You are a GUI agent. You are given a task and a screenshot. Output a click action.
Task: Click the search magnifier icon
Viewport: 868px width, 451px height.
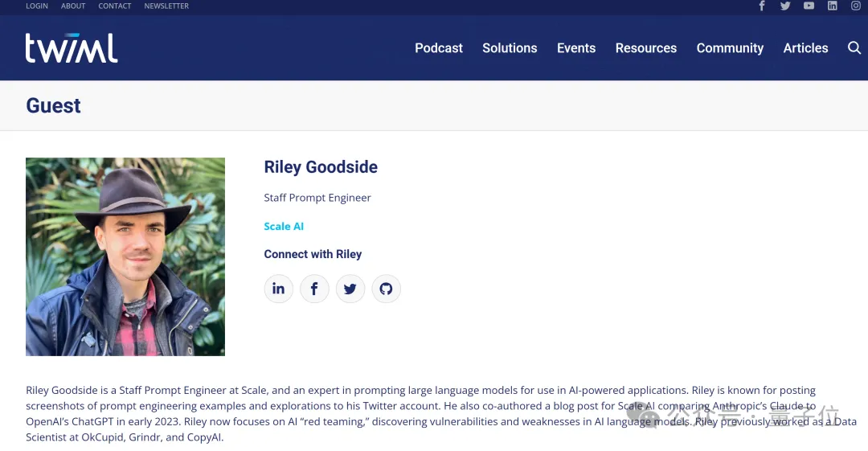pos(854,48)
